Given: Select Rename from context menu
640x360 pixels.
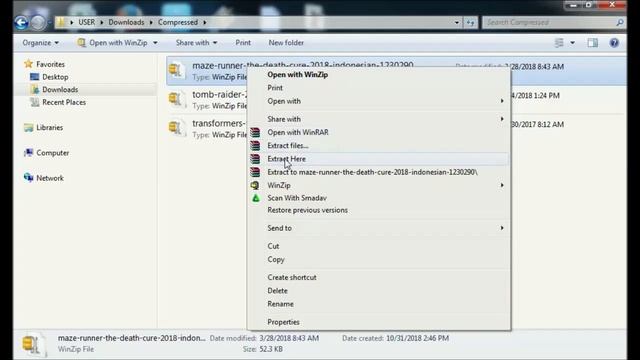Looking at the screenshot, I should click(x=379, y=304).
